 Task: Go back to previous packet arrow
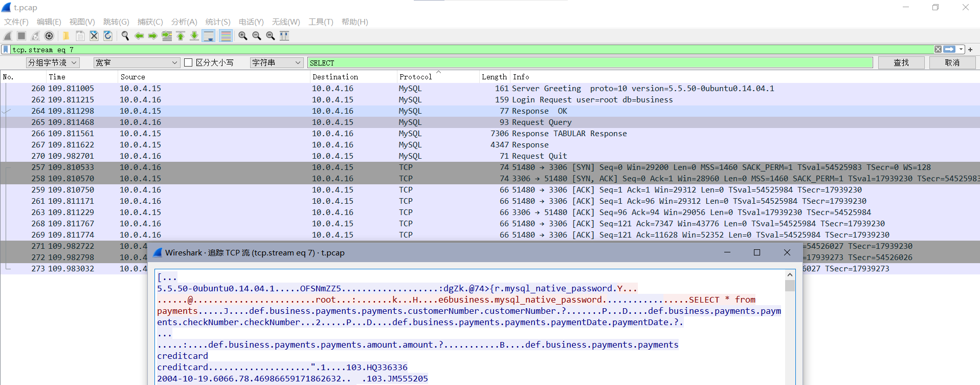[x=139, y=36]
